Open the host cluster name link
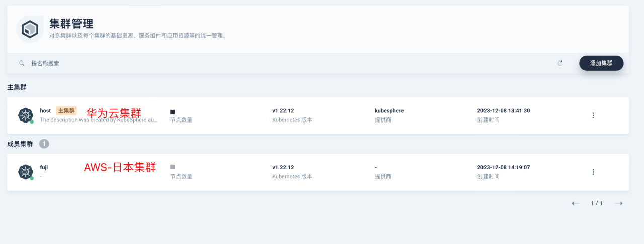644x244 pixels. 45,111
